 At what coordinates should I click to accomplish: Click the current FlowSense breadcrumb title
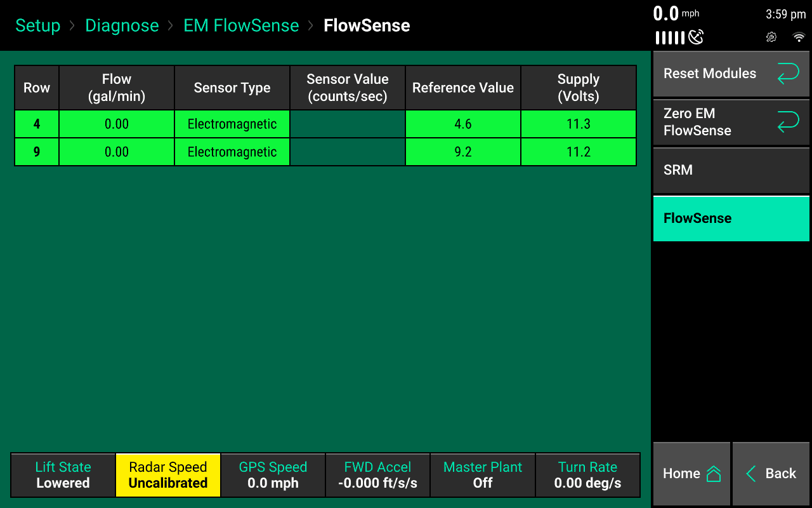[367, 25]
